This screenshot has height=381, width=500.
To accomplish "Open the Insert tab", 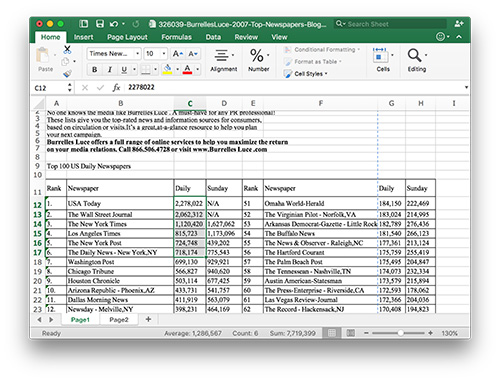I will (83, 37).
